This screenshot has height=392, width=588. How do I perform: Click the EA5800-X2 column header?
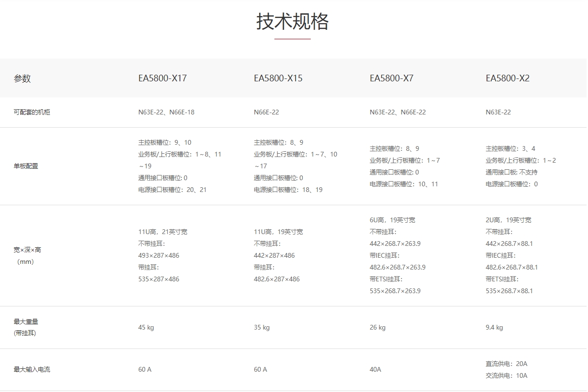point(508,78)
